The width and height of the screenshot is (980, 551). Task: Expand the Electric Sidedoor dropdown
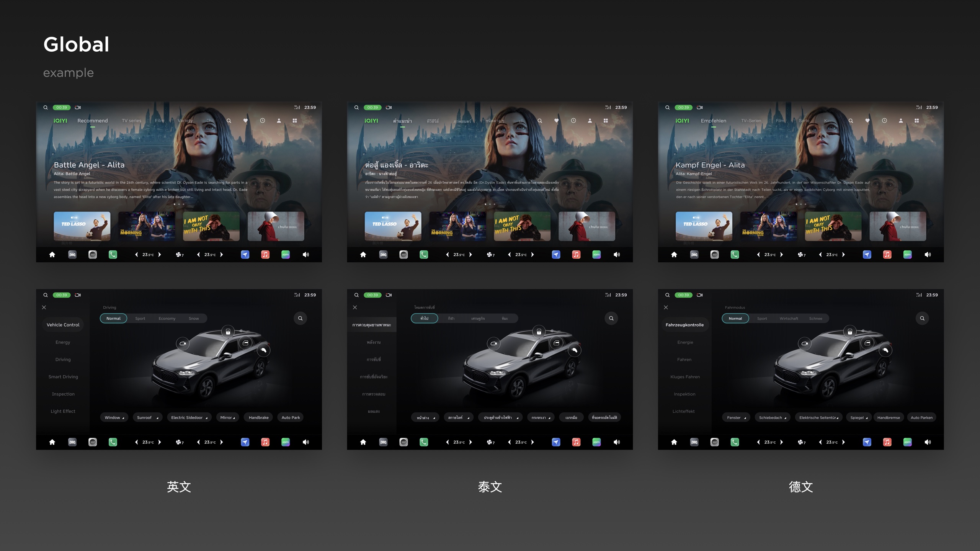[x=189, y=417]
